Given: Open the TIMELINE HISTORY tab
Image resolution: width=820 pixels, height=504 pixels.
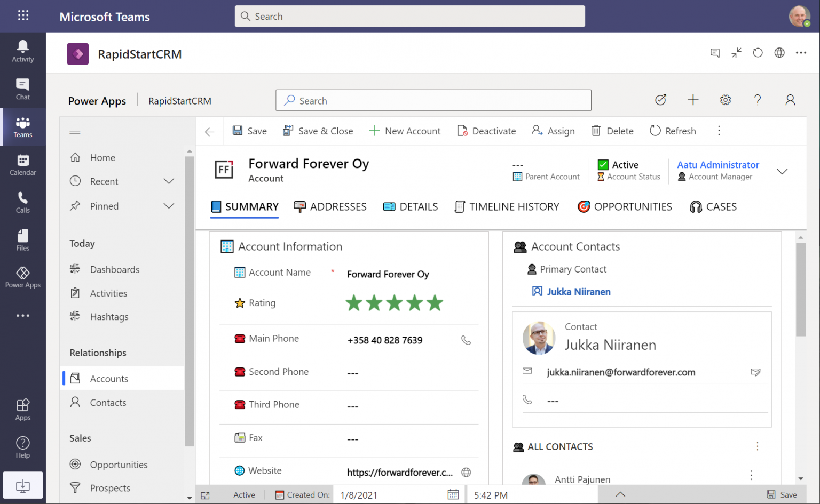Looking at the screenshot, I should point(507,207).
